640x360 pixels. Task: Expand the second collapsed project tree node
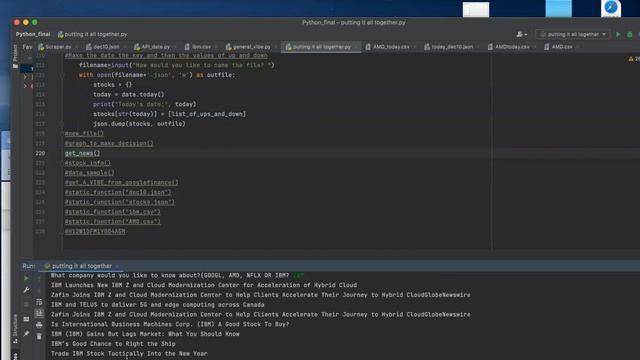[x=25, y=86]
